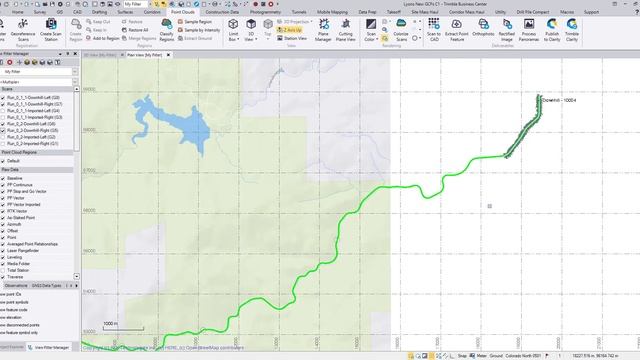Collapse the Raw Data section header
640x360 pixels.
(37, 170)
